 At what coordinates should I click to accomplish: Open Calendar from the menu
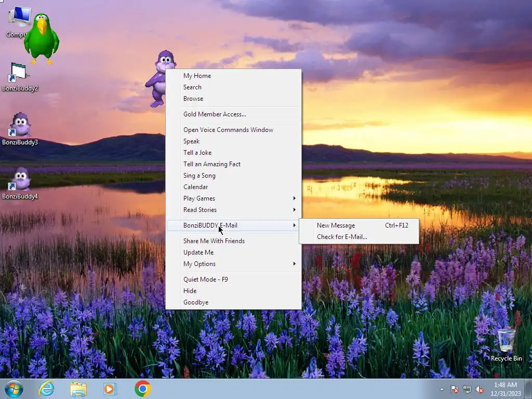pos(234,187)
